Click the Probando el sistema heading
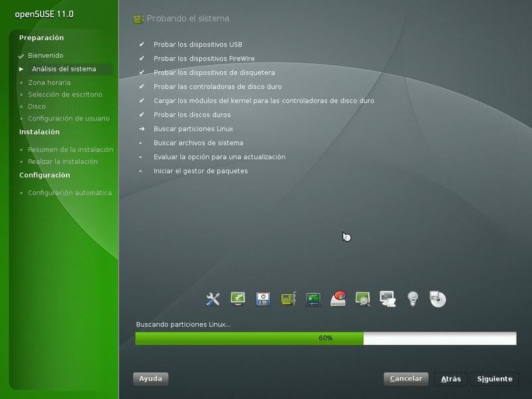This screenshot has height=399, width=532. [188, 19]
